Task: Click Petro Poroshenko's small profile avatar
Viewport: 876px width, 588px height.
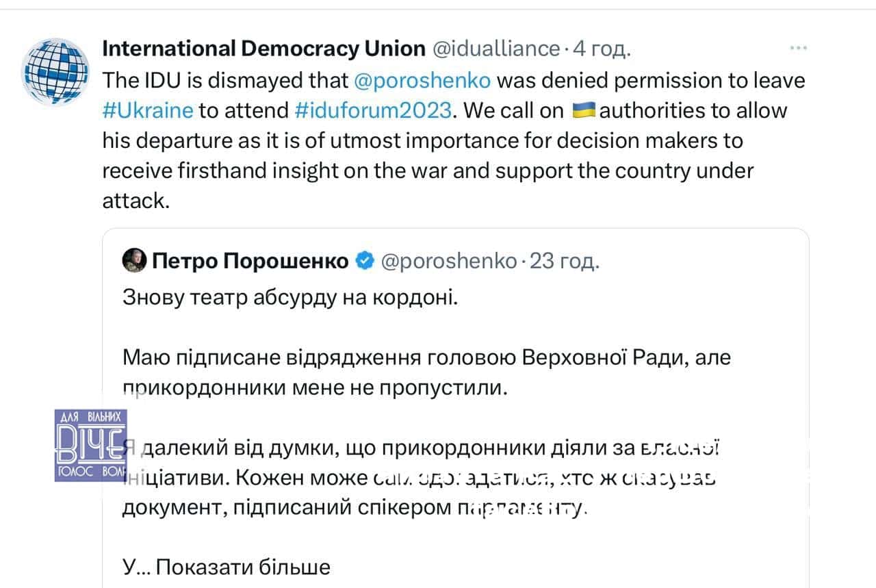Action: [x=132, y=261]
